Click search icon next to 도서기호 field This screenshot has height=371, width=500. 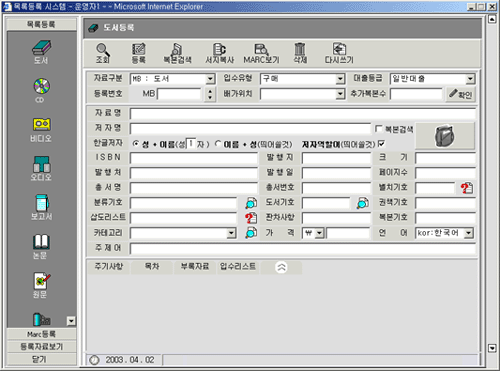363,203
